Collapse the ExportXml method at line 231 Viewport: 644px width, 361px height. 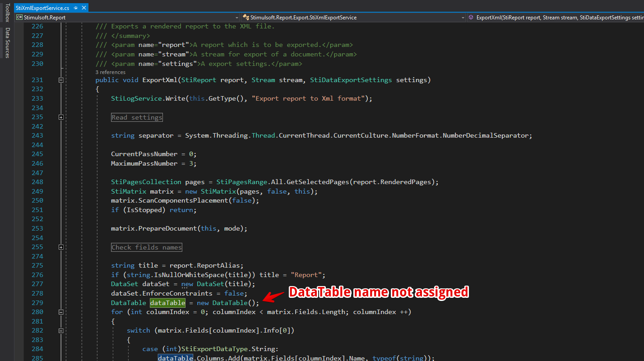coord(61,80)
